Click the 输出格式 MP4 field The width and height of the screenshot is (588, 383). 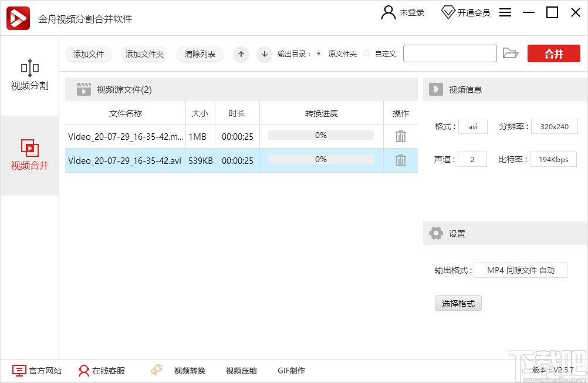click(x=521, y=270)
